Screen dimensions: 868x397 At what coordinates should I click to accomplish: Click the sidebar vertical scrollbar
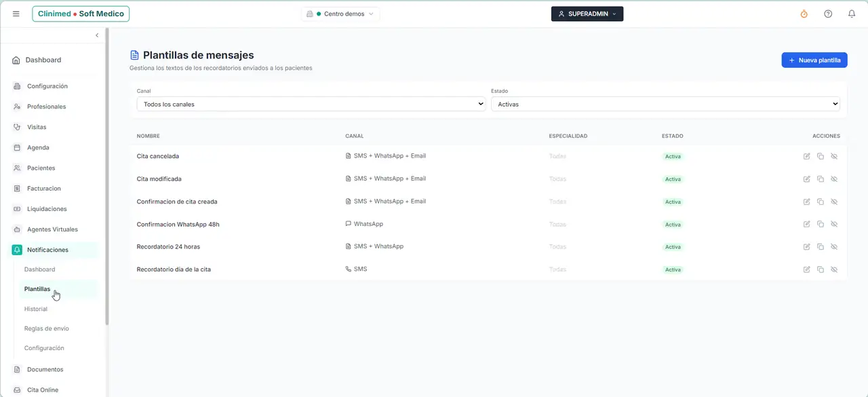(106, 176)
